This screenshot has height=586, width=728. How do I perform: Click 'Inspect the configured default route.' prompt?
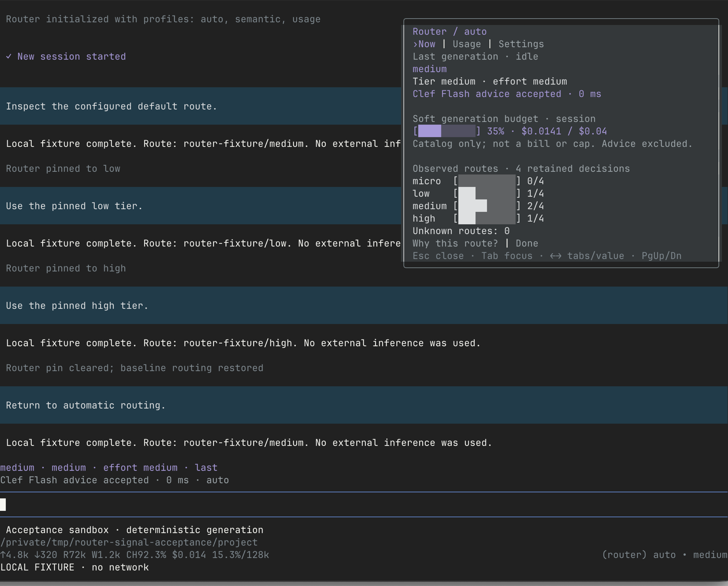pos(111,106)
